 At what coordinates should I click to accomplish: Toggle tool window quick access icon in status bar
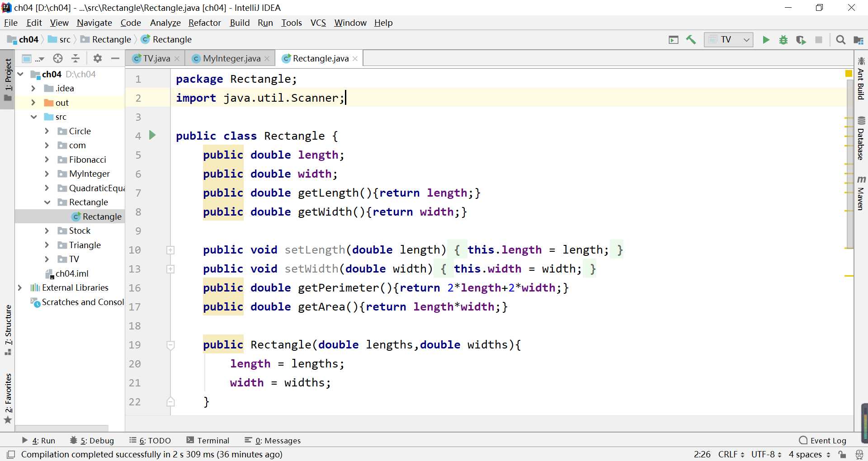(11, 454)
